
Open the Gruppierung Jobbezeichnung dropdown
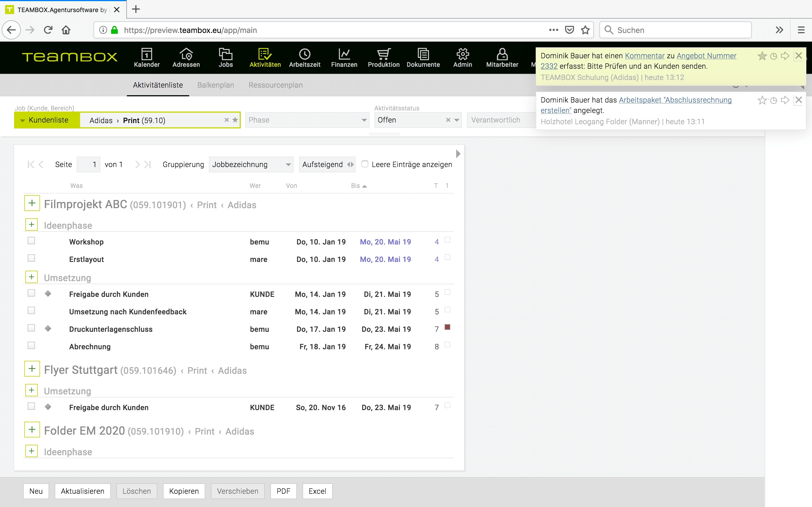(251, 164)
